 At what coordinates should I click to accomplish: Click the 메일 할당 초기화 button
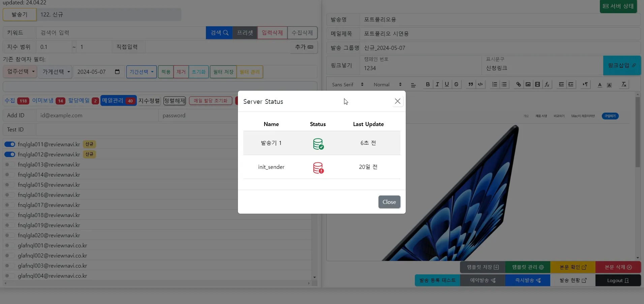[211, 101]
